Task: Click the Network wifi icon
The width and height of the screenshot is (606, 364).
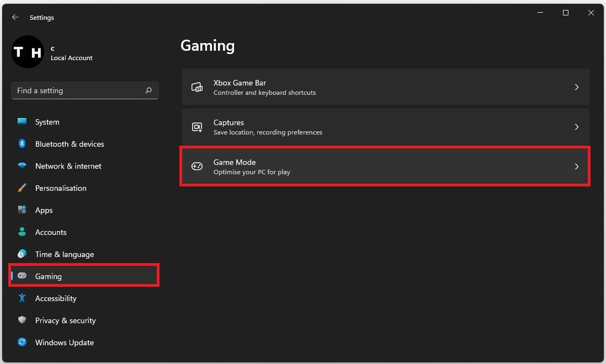Action: click(22, 165)
